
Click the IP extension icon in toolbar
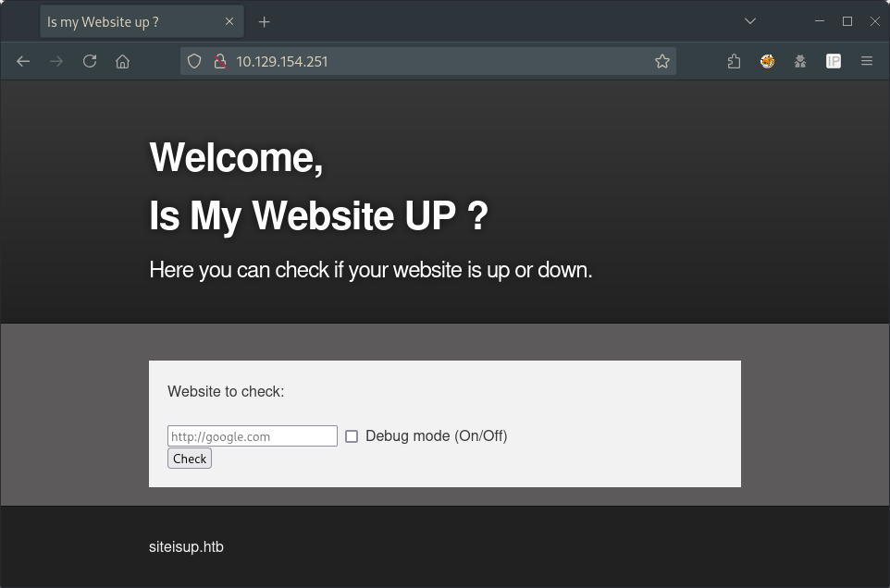[834, 61]
